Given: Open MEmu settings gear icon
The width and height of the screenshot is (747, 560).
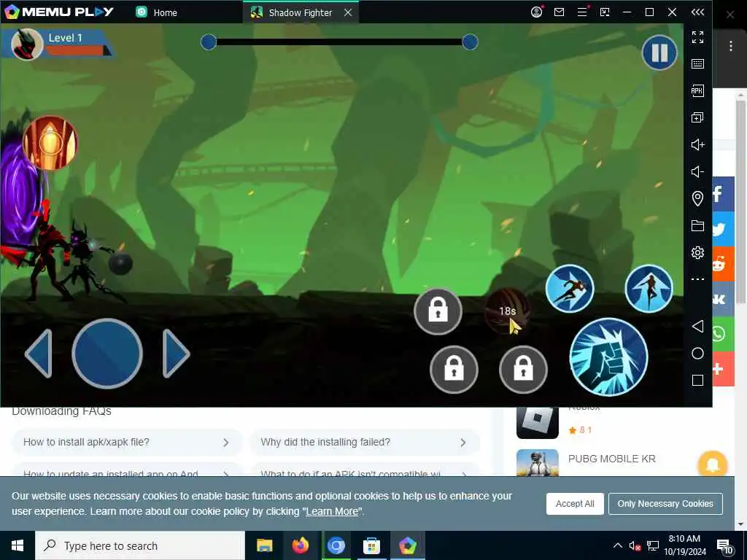Looking at the screenshot, I should pyautogui.click(x=697, y=252).
